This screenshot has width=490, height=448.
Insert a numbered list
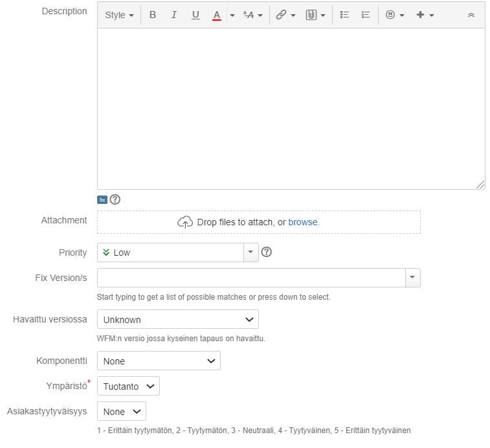click(x=365, y=15)
